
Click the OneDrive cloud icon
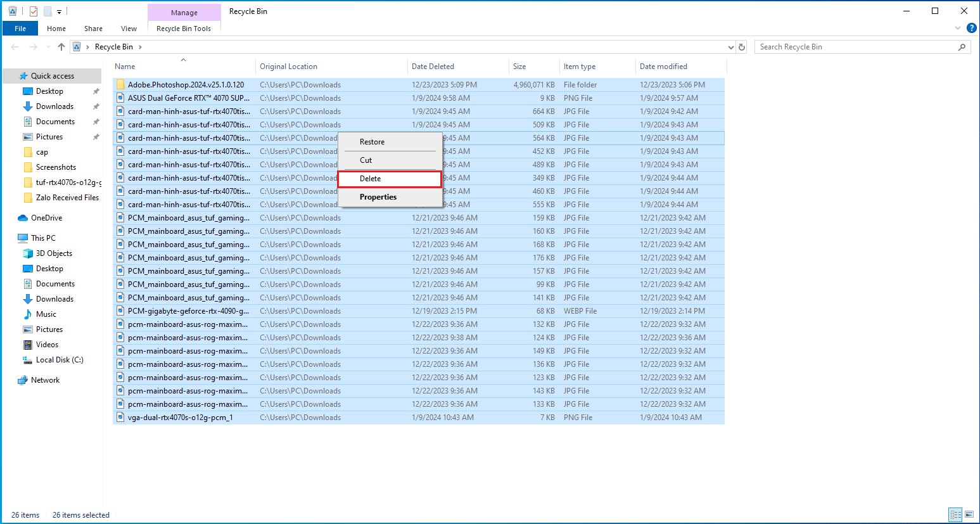(x=23, y=218)
